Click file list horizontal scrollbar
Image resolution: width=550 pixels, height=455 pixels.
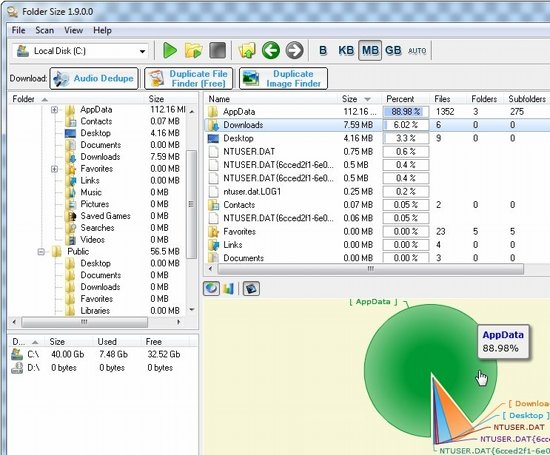[x=370, y=269]
